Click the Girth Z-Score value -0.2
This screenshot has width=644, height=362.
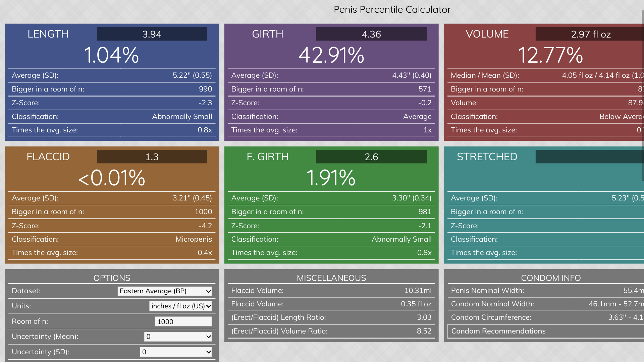(425, 103)
